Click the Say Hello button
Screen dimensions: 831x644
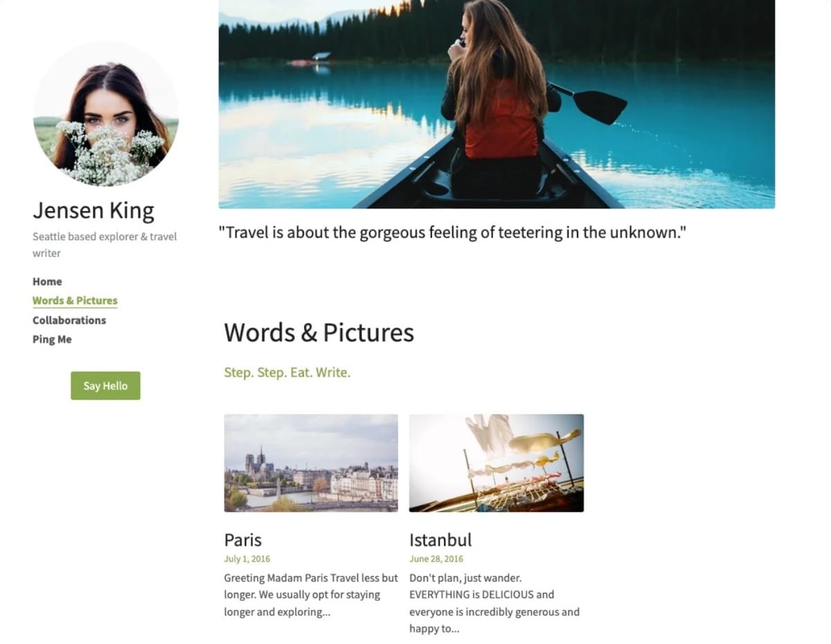[x=105, y=386]
